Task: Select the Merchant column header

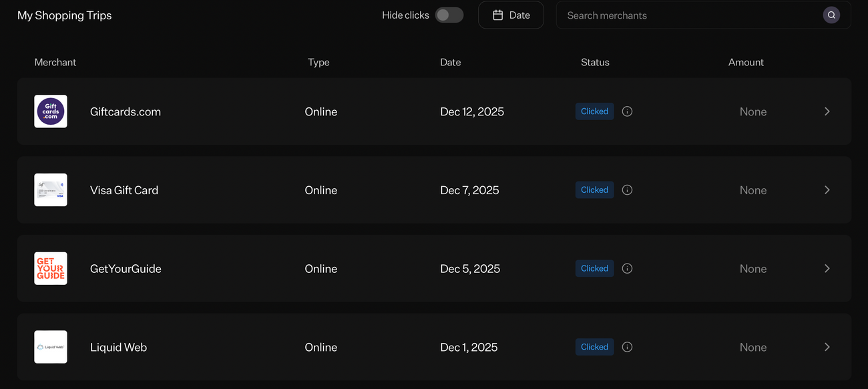Action: point(55,61)
